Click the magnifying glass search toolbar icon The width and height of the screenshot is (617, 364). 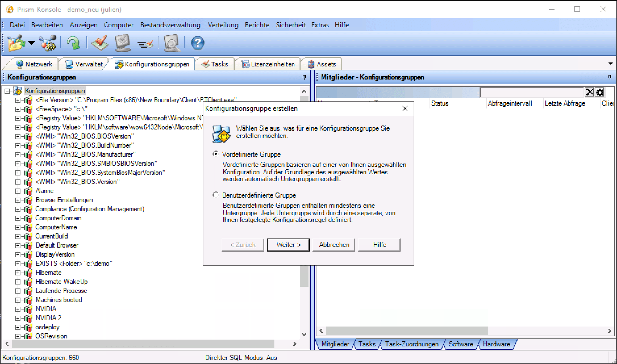click(x=172, y=43)
